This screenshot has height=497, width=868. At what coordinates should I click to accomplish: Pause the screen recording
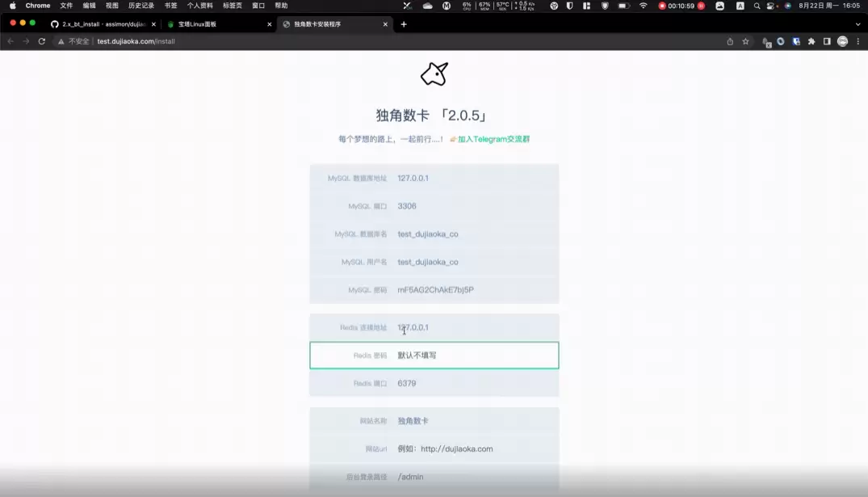(x=702, y=6)
